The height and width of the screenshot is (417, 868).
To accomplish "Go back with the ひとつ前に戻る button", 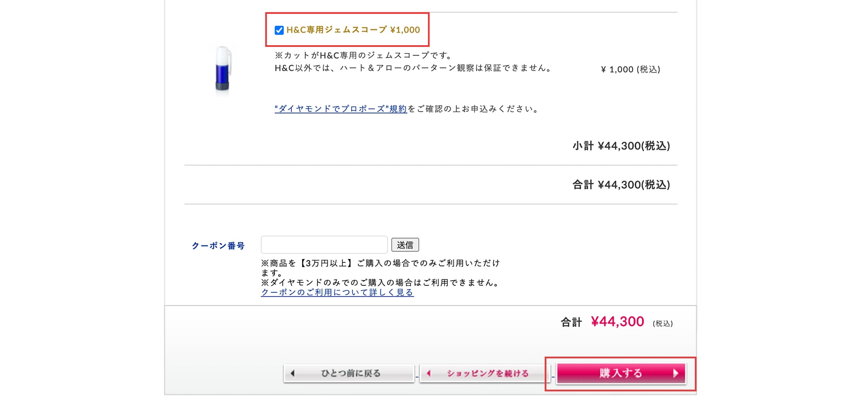I will click(x=349, y=373).
